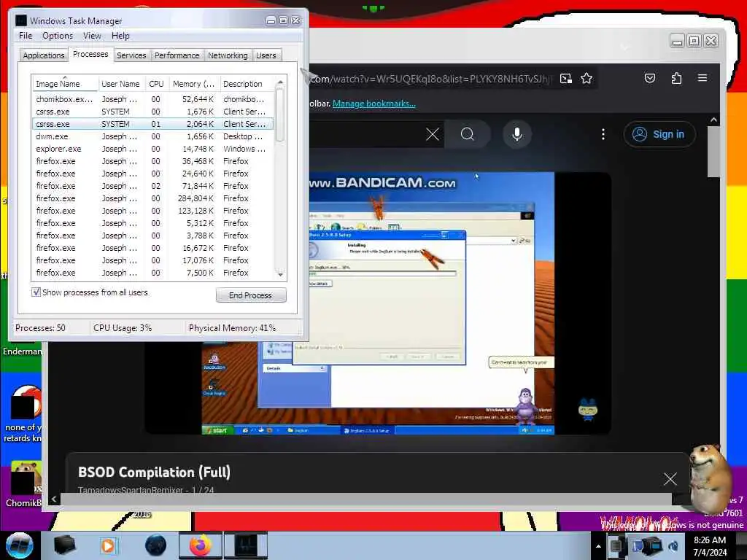Close the BSOD Compilation playlist panel

(x=670, y=478)
